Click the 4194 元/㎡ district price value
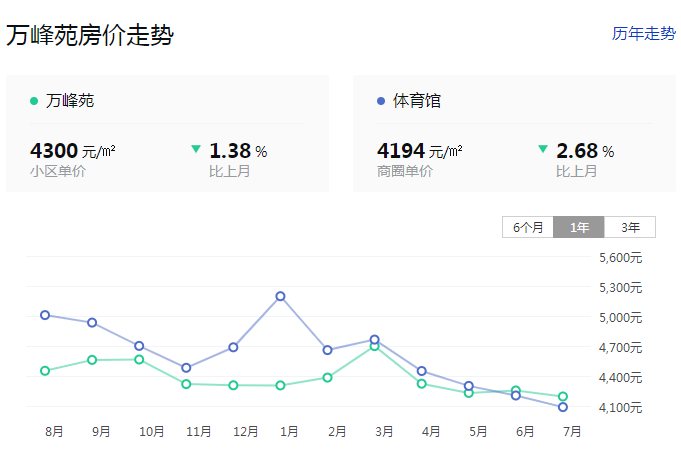This screenshot has height=458, width=681. tap(419, 151)
